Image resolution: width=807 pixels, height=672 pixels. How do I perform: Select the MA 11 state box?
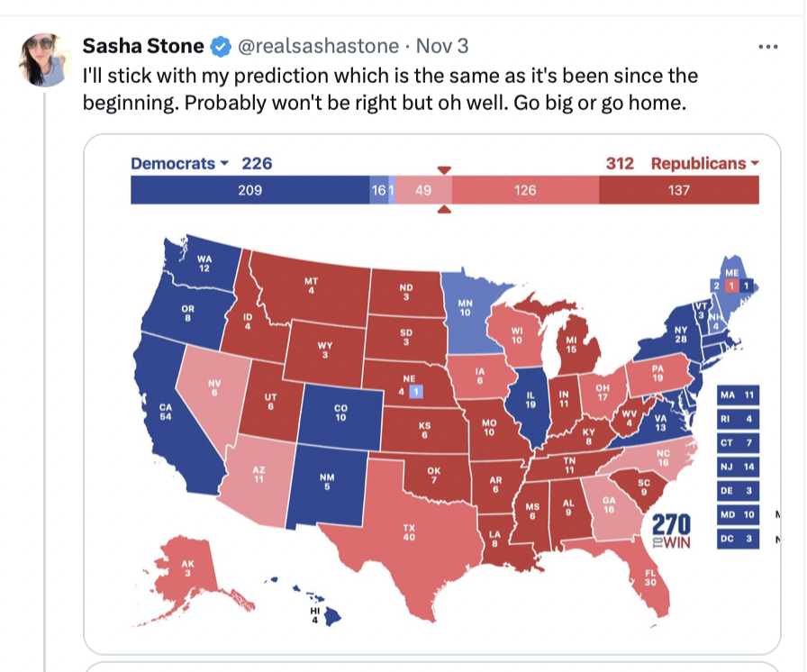pyautogui.click(x=739, y=395)
